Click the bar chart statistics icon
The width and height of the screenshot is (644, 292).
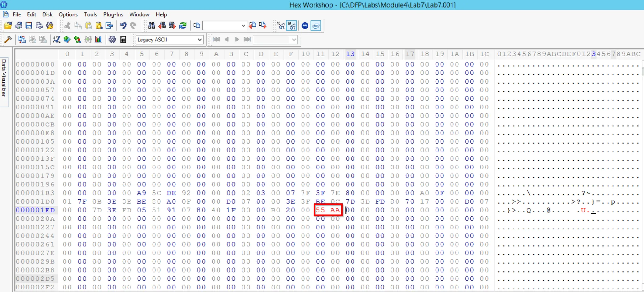[x=98, y=40]
